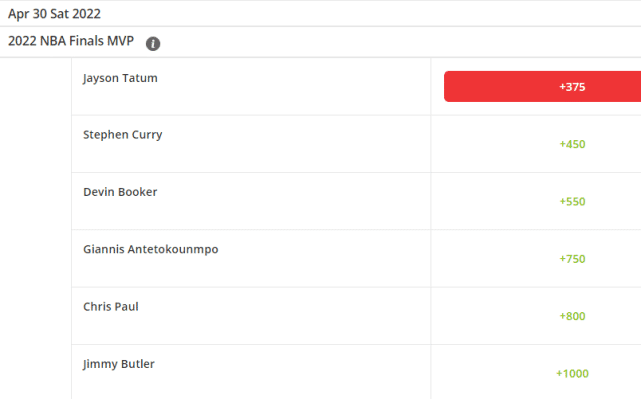
Task: Pick the +550 odds for Devin Booker
Action: (x=572, y=202)
